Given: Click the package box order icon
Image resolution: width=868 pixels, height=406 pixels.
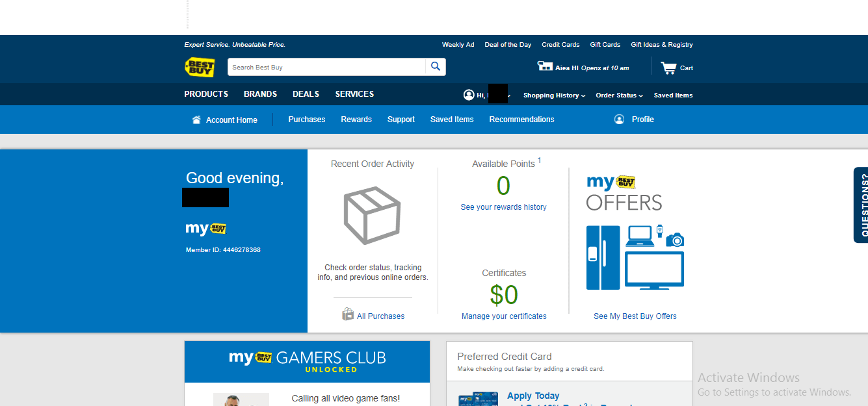Looking at the screenshot, I should click(x=372, y=216).
